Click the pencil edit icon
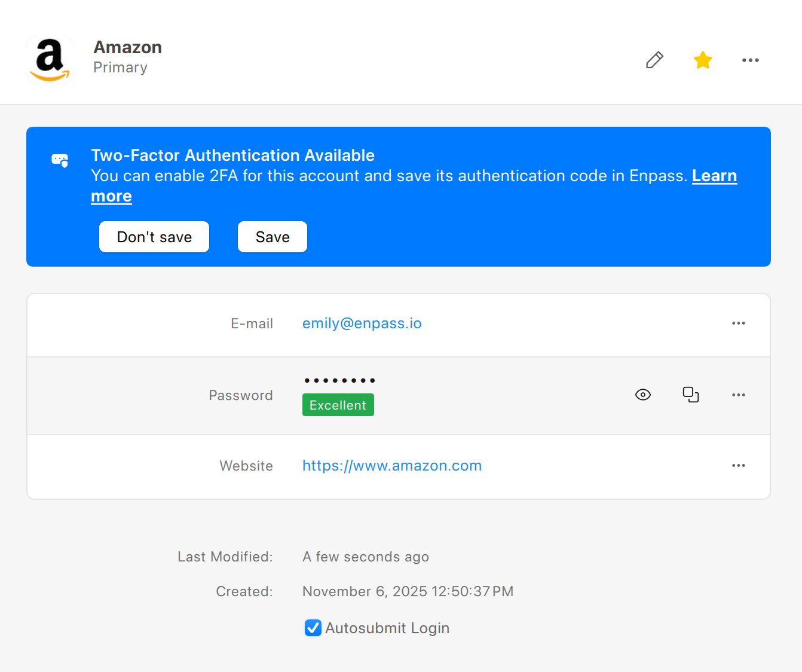This screenshot has width=802, height=672. [x=654, y=60]
